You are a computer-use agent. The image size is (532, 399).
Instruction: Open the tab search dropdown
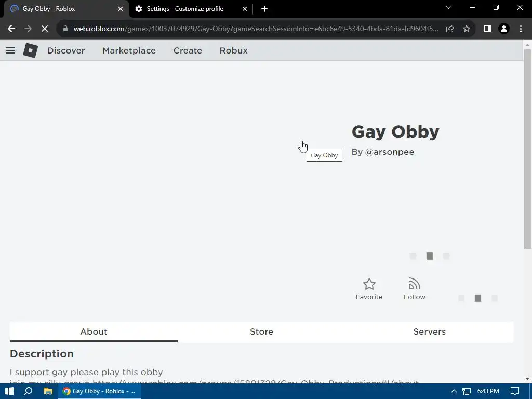tap(448, 7)
